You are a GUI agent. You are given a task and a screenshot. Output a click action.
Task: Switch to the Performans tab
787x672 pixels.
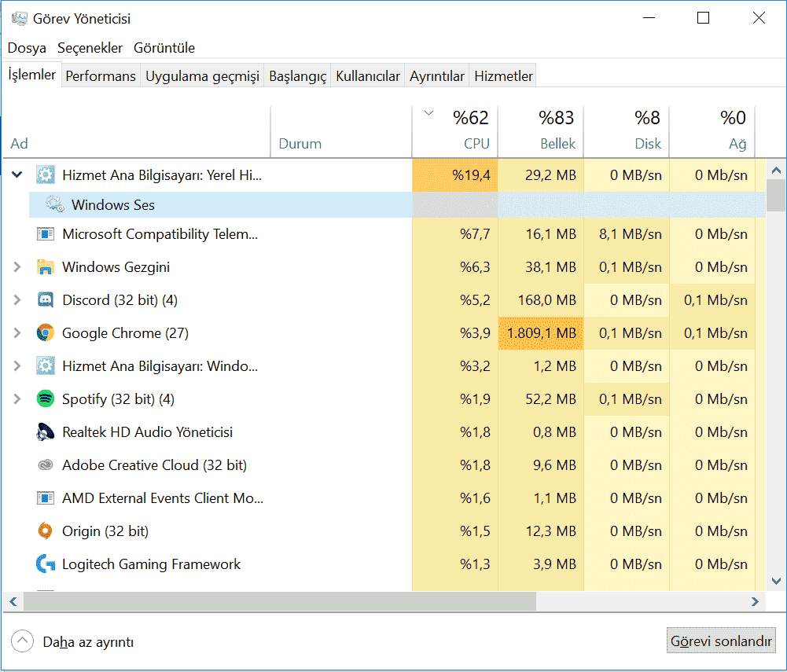(x=101, y=75)
